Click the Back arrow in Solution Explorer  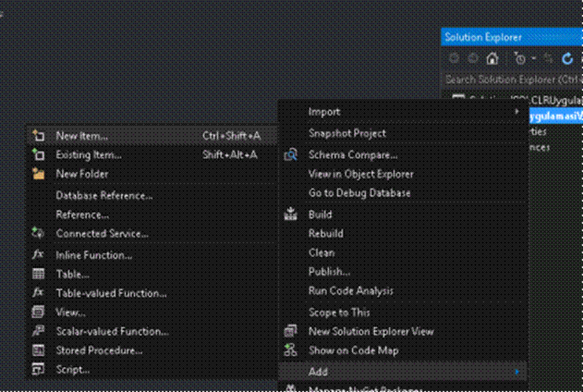pyautogui.click(x=454, y=58)
